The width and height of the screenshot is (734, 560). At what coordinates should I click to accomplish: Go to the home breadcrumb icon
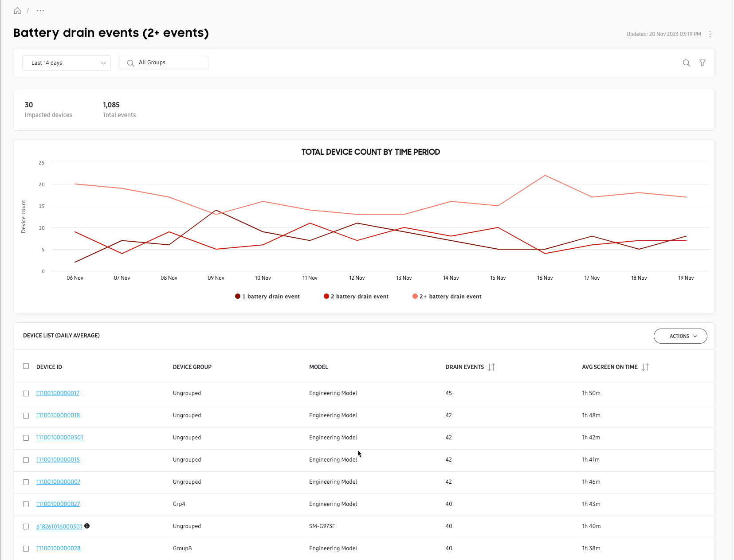click(17, 11)
